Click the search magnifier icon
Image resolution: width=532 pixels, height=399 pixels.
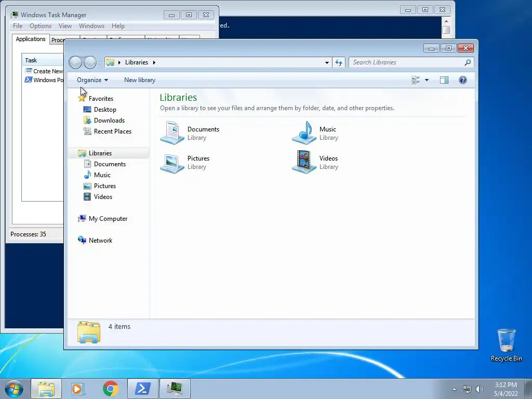point(468,62)
